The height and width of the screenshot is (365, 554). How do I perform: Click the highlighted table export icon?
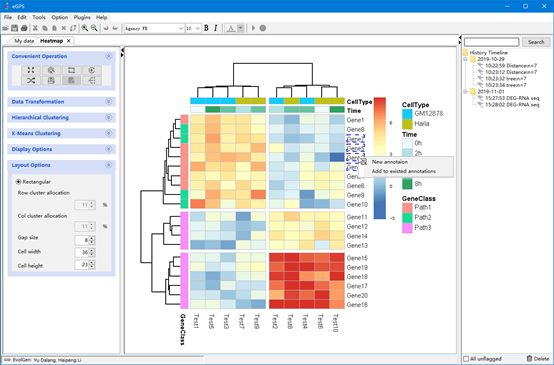tap(71, 81)
